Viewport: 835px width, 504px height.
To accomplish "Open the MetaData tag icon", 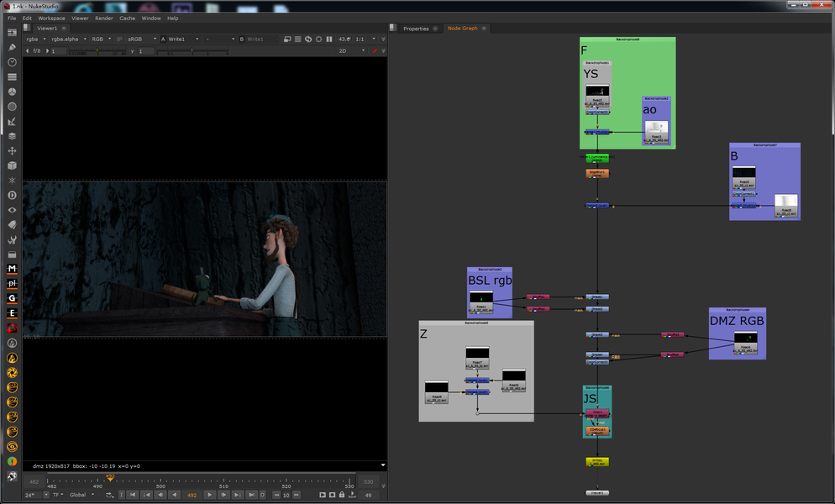I will [12, 225].
